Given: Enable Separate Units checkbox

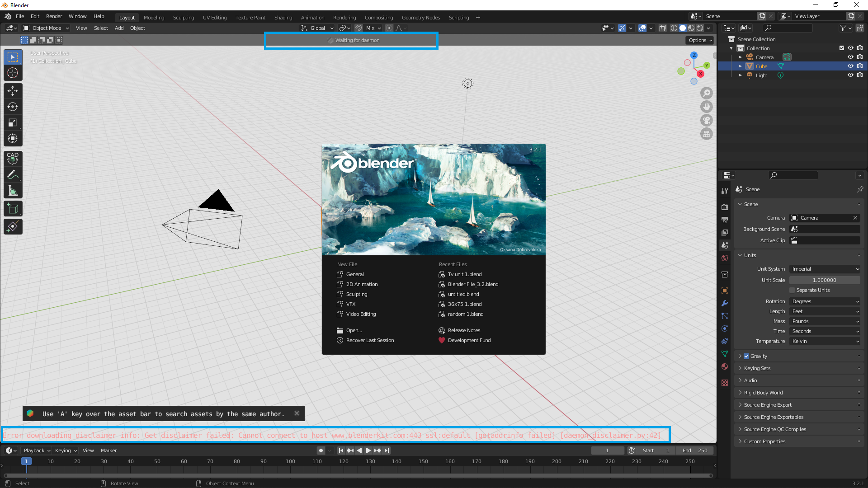Looking at the screenshot, I should click(792, 290).
